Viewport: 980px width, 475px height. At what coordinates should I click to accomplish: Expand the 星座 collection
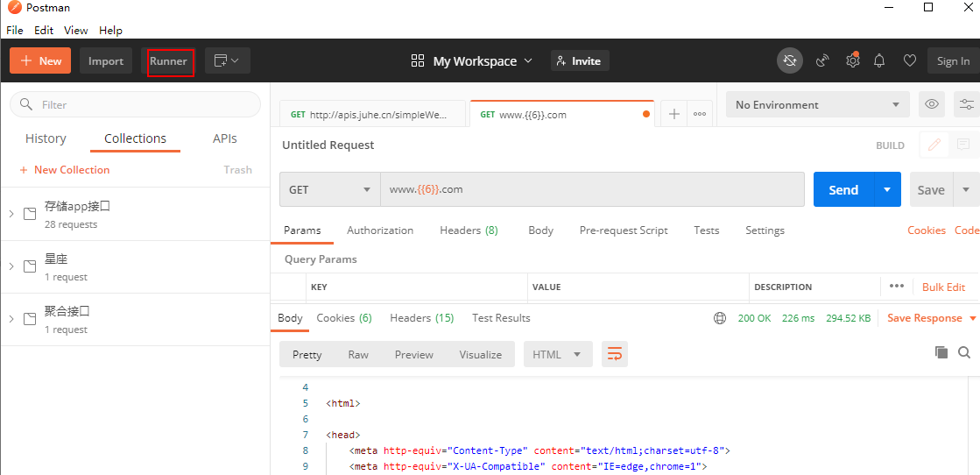[11, 266]
